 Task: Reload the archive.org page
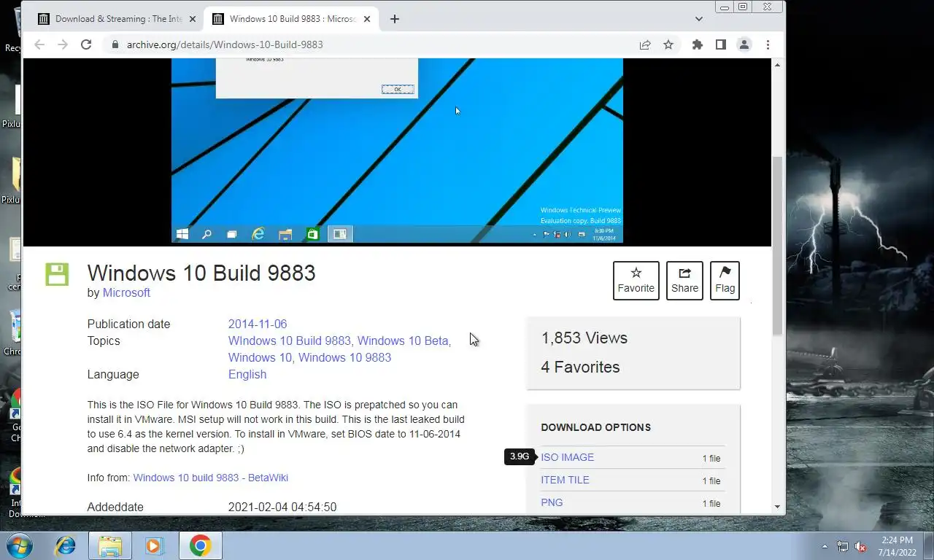coord(86,44)
